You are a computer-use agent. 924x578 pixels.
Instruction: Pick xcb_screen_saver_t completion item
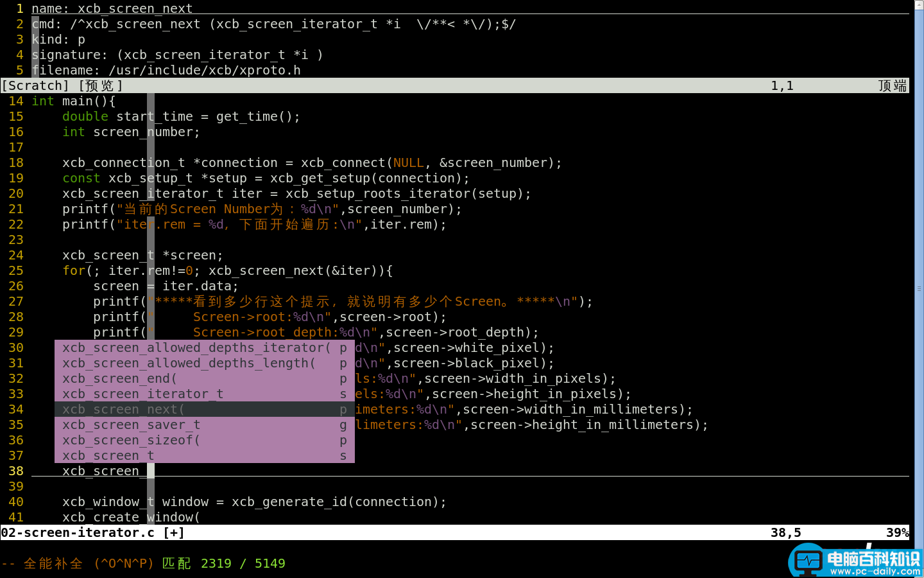(205, 425)
